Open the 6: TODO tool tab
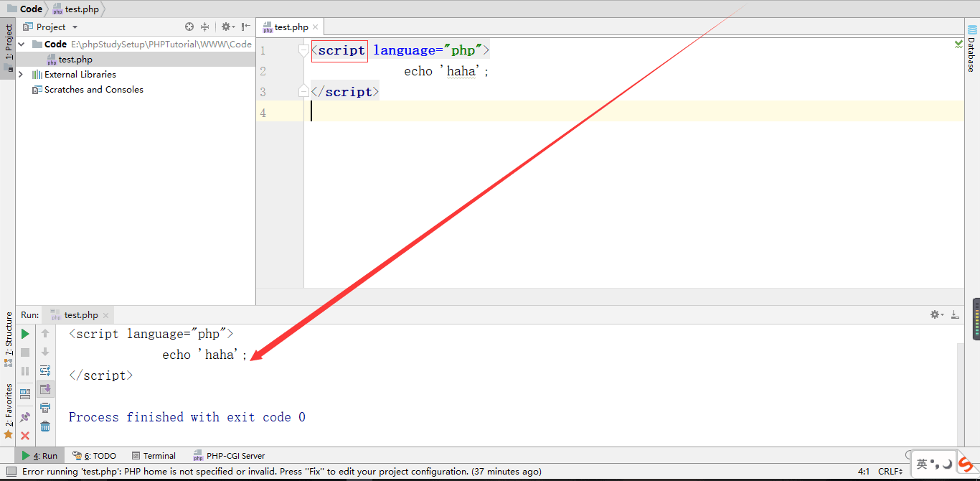 point(94,455)
